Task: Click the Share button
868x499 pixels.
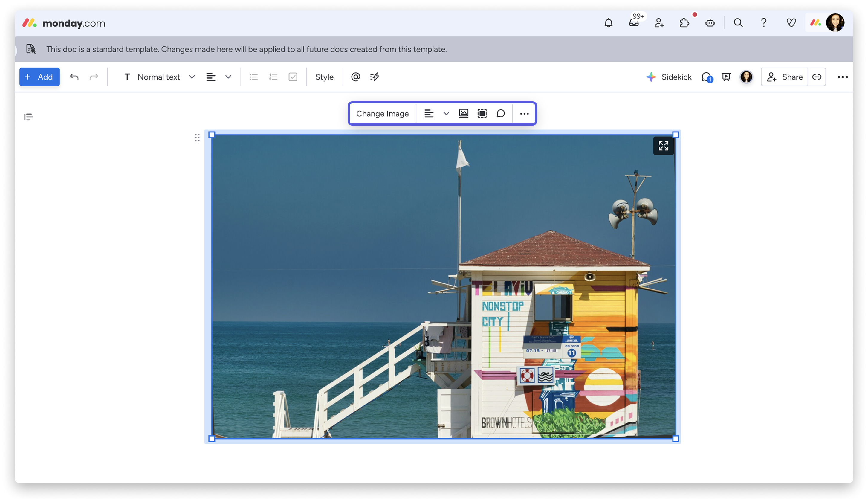Action: coord(784,77)
